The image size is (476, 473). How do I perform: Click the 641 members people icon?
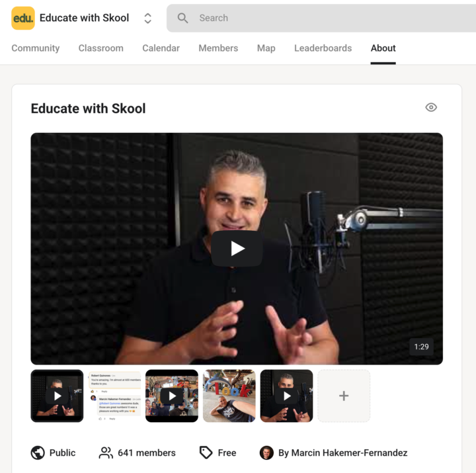[106, 452]
